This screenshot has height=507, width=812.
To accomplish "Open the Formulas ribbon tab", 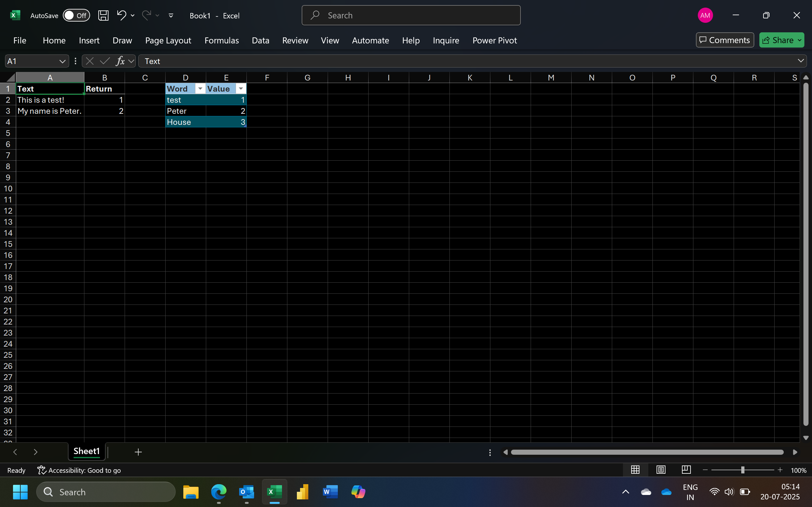I will coord(221,41).
